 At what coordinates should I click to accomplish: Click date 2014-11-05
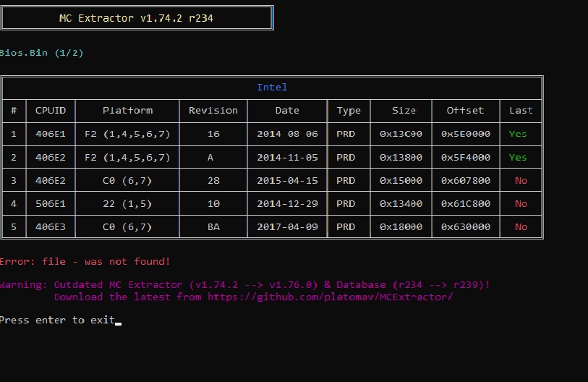pyautogui.click(x=287, y=157)
